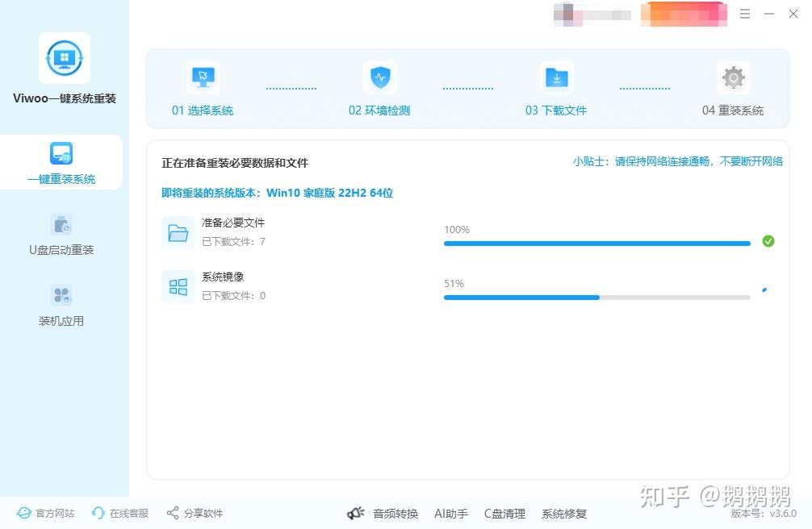Click the 装机应用 apps grid icon
Screen dimensions: 812x529
(x=61, y=295)
